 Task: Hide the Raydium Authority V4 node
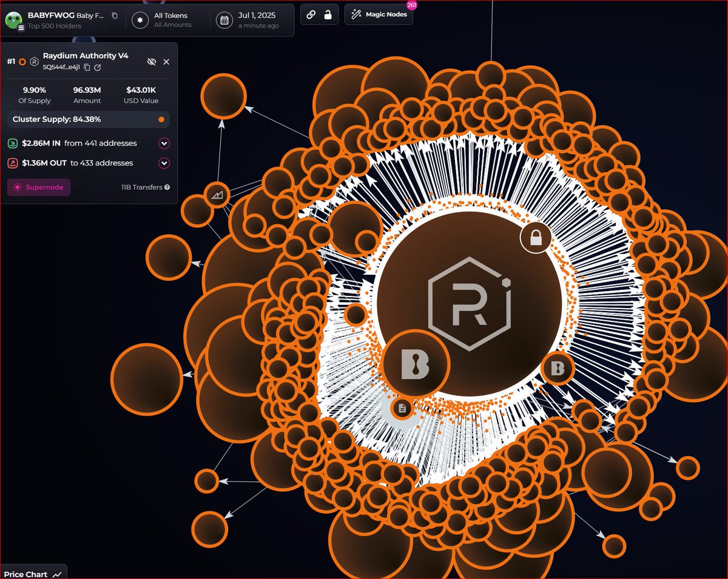click(x=152, y=62)
